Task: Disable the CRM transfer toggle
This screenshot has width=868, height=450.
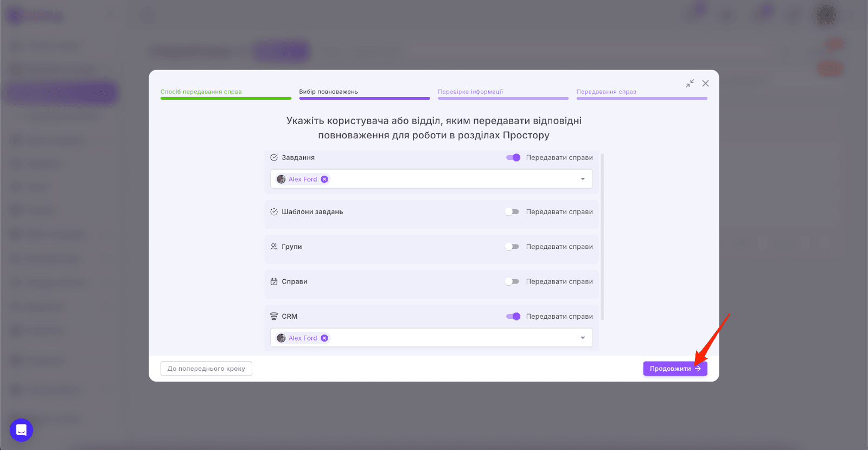Action: [513, 317]
